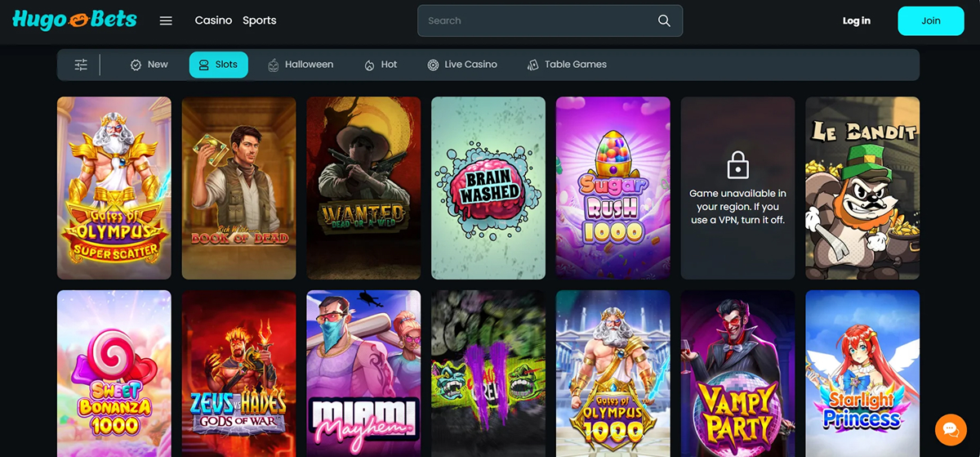Click the Log in link

click(x=856, y=21)
